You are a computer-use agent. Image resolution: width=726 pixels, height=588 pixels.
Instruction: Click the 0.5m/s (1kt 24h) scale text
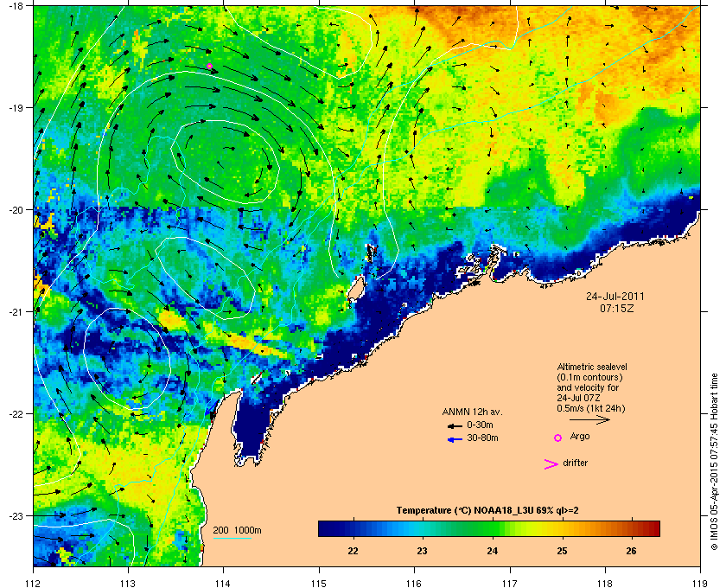click(591, 409)
